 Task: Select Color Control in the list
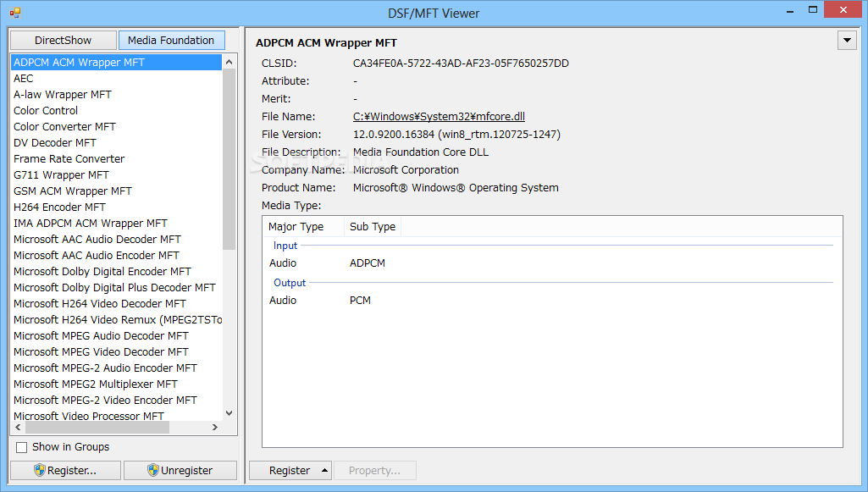(x=116, y=111)
